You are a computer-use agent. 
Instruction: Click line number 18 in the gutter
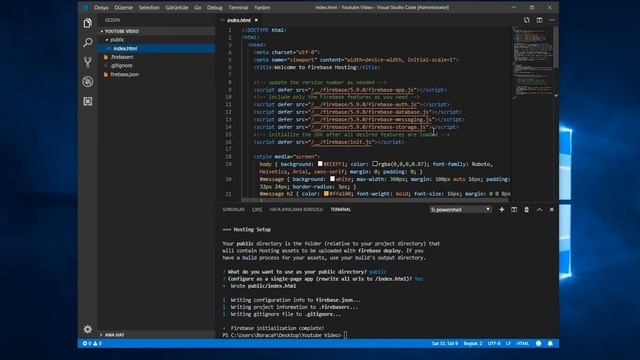point(229,156)
